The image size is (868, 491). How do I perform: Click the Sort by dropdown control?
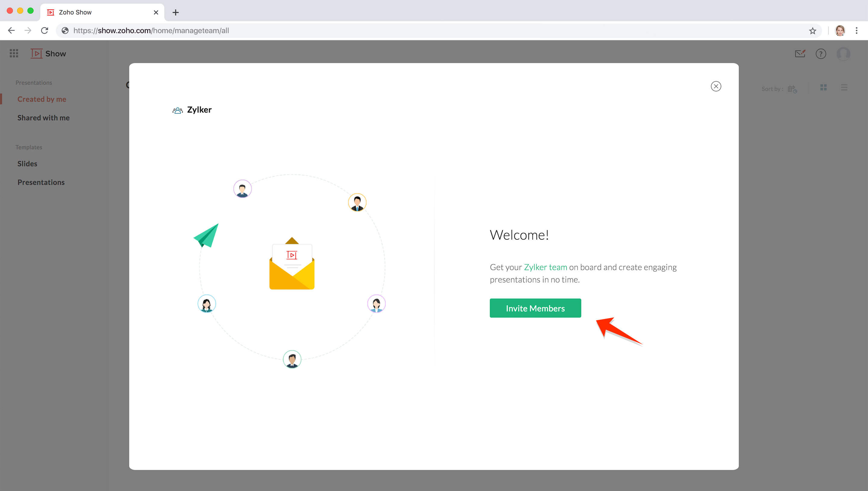tap(792, 89)
